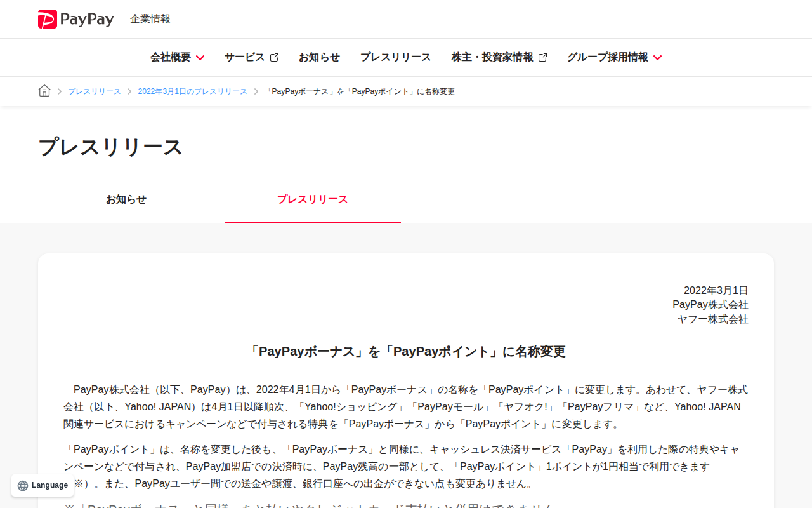Screen dimensions: 812x508
Task: Click the globe icon on Language button
Action: point(23,486)
